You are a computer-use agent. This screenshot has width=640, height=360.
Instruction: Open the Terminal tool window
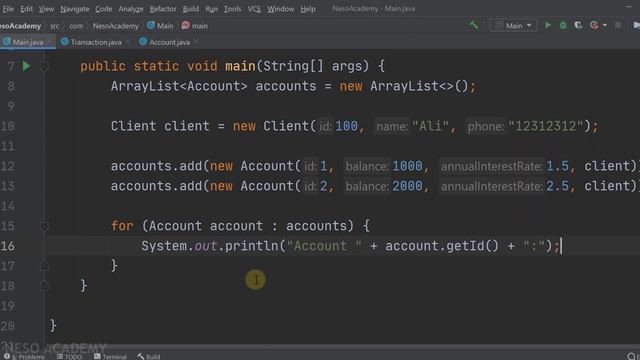pos(111,356)
